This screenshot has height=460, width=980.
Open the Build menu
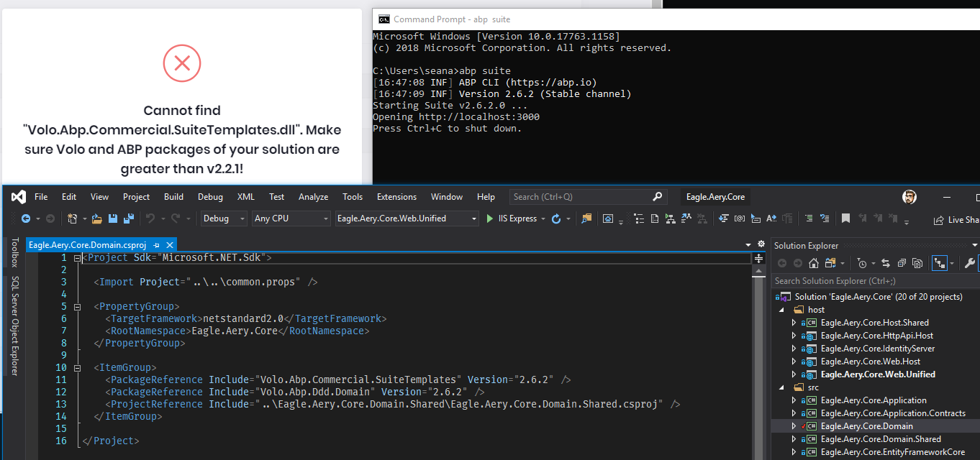tap(173, 197)
